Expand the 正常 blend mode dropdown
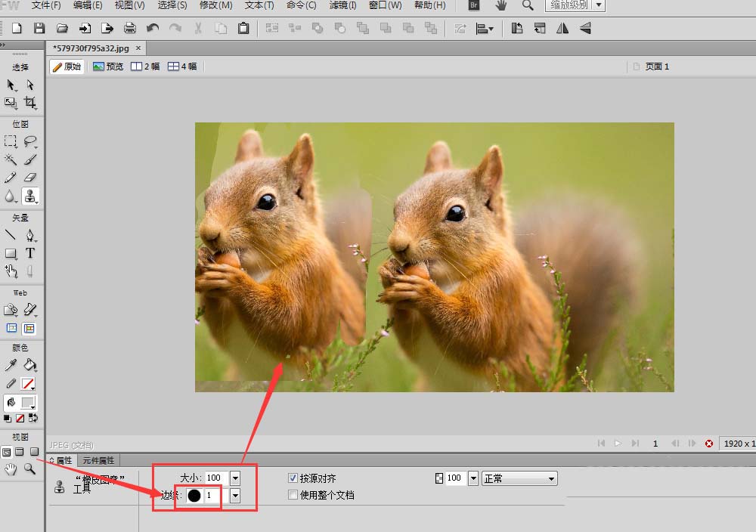This screenshot has height=532, width=756. [519, 478]
